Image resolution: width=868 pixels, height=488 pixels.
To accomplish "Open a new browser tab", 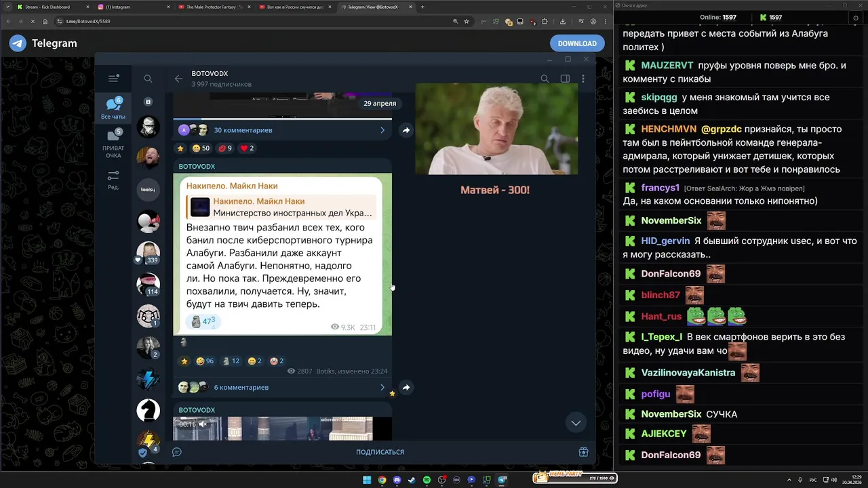I will (422, 7).
